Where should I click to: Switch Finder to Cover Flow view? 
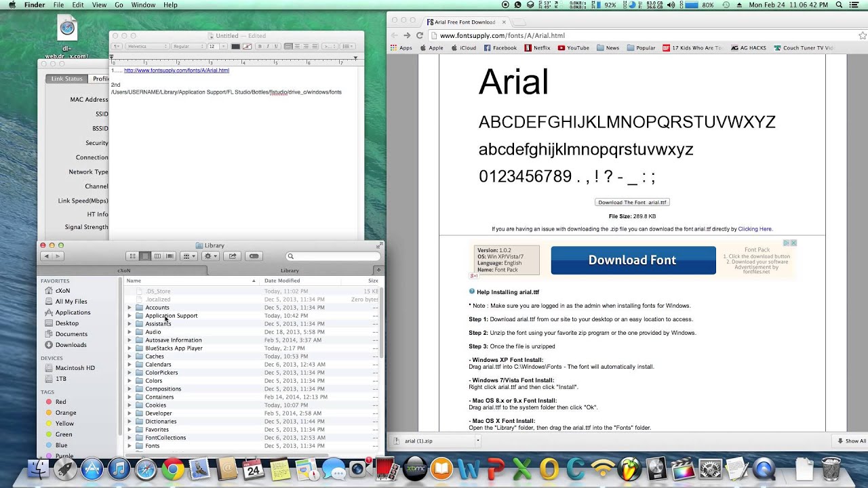pyautogui.click(x=170, y=256)
